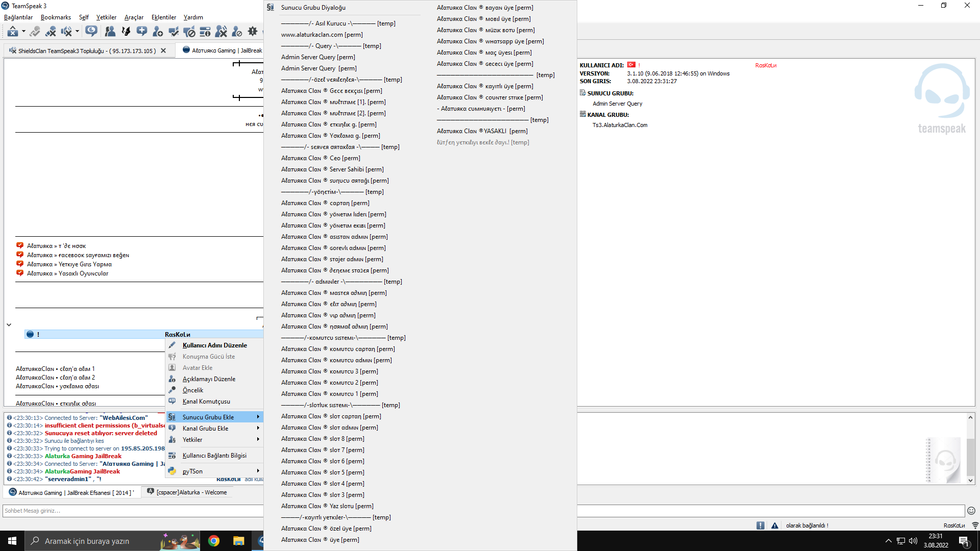Switch to Aℓαтυяĸα Gaming JailBreak Efsanesi chat tab

pos(72,492)
